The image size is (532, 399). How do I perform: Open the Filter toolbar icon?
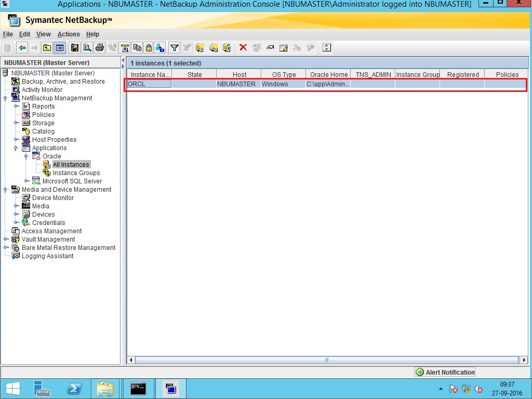[174, 47]
